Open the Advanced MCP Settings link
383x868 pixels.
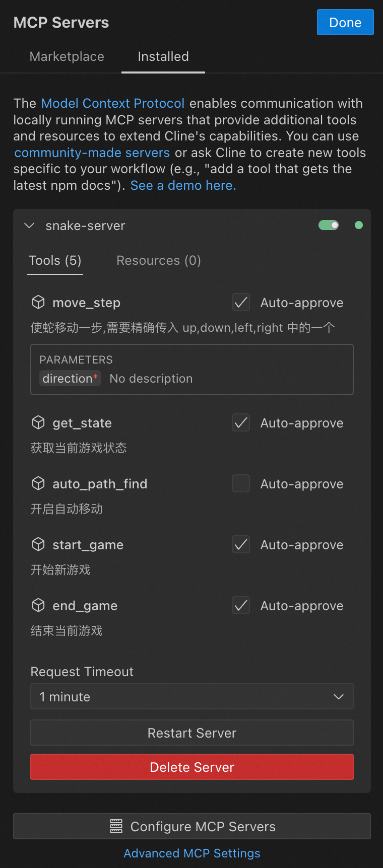[x=191, y=853]
